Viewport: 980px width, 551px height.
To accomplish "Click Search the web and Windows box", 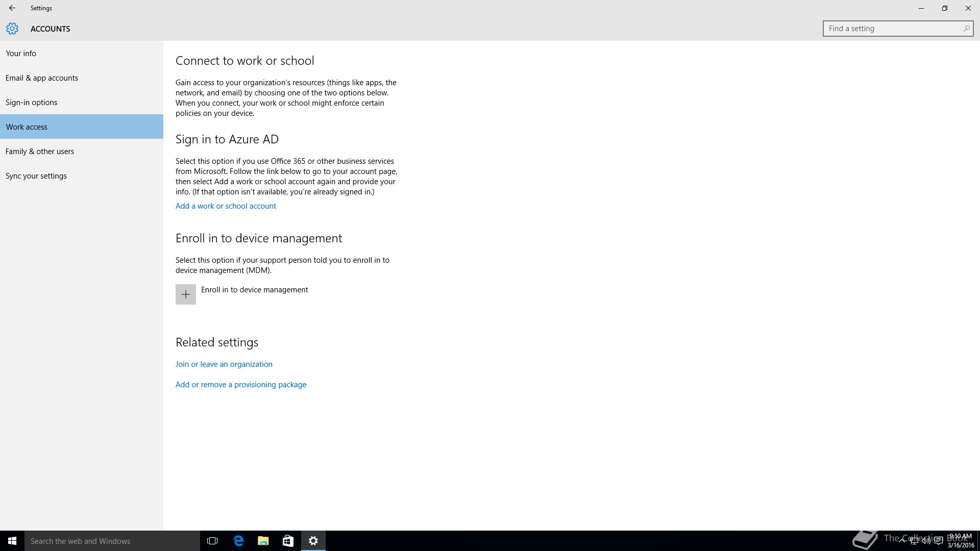I will [x=112, y=541].
